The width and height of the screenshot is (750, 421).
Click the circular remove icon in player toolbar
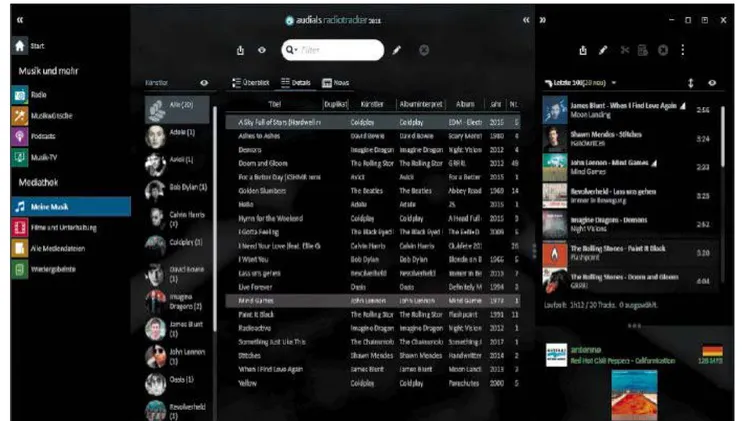(x=663, y=50)
